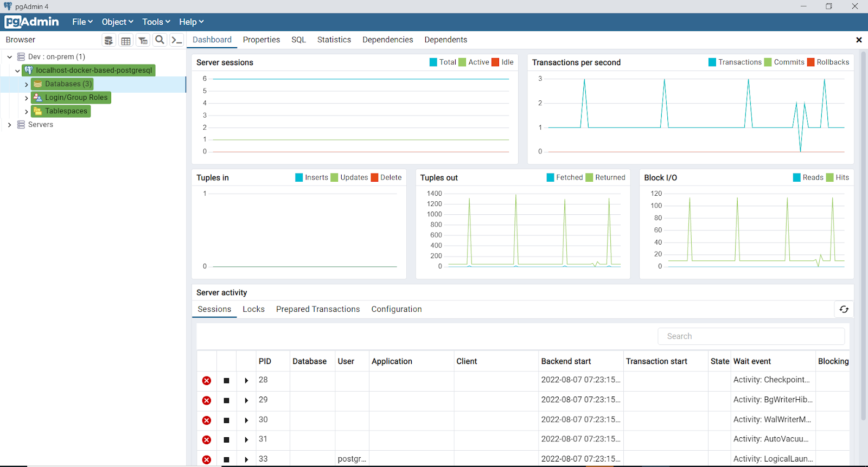Close the dashboard panel with X
This screenshot has height=467, width=868.
pyautogui.click(x=859, y=40)
